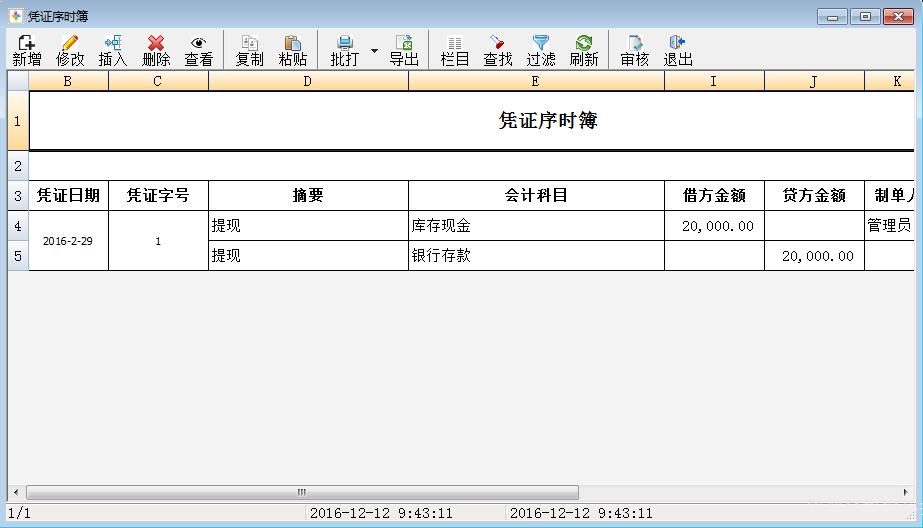Click the 借方金额 header cell
Image resolution: width=923 pixels, height=528 pixels.
714,195
